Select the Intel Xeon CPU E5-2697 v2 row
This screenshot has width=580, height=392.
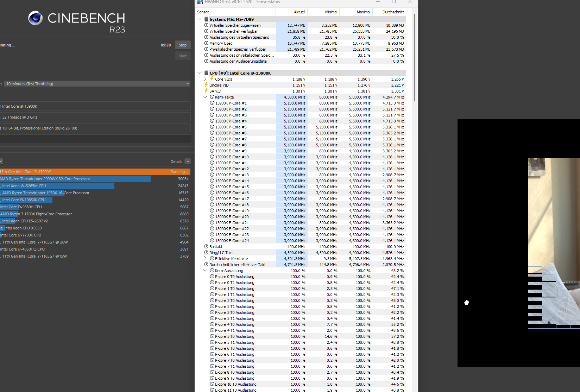(x=95, y=221)
